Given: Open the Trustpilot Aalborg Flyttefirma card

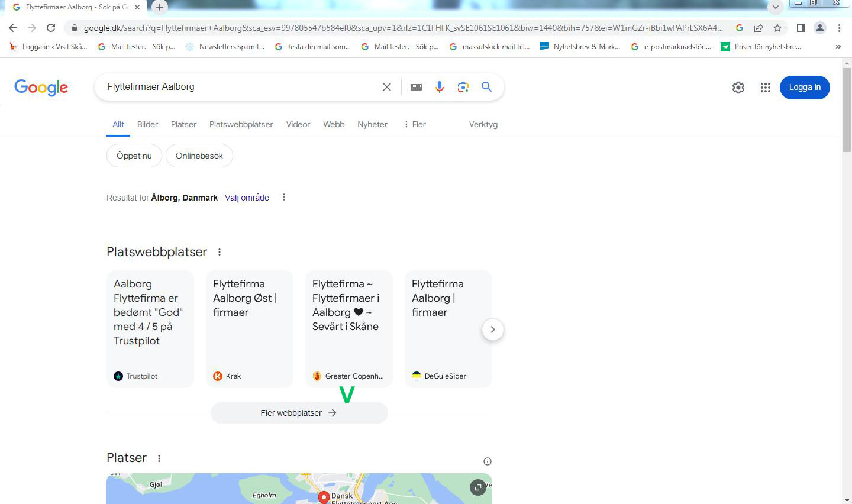Looking at the screenshot, I should (150, 329).
